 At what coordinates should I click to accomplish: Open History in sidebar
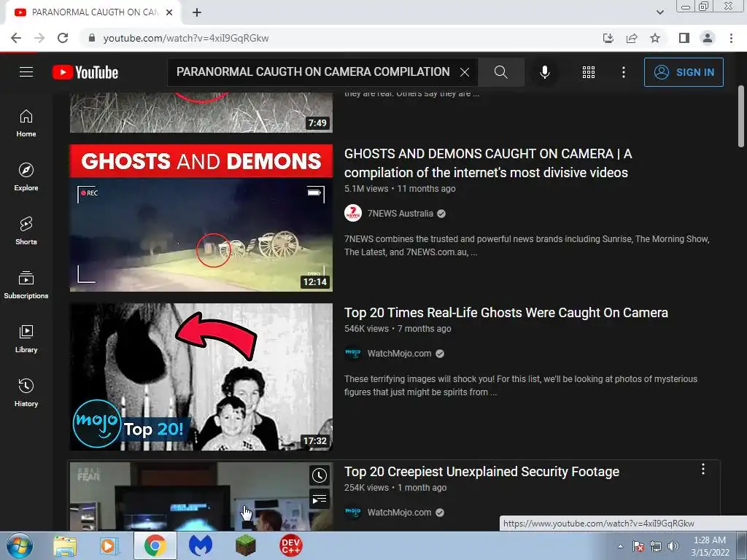pos(26,393)
